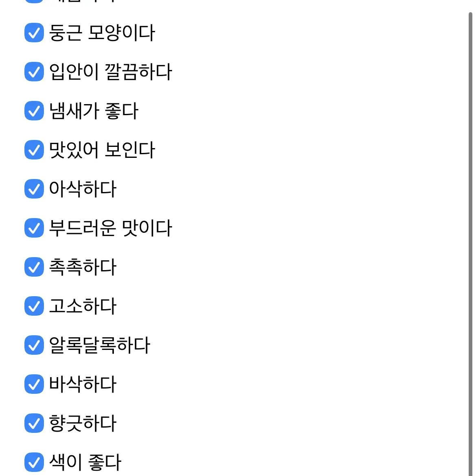Select the label text 향긋하다
The image size is (476, 476).
pos(81,423)
